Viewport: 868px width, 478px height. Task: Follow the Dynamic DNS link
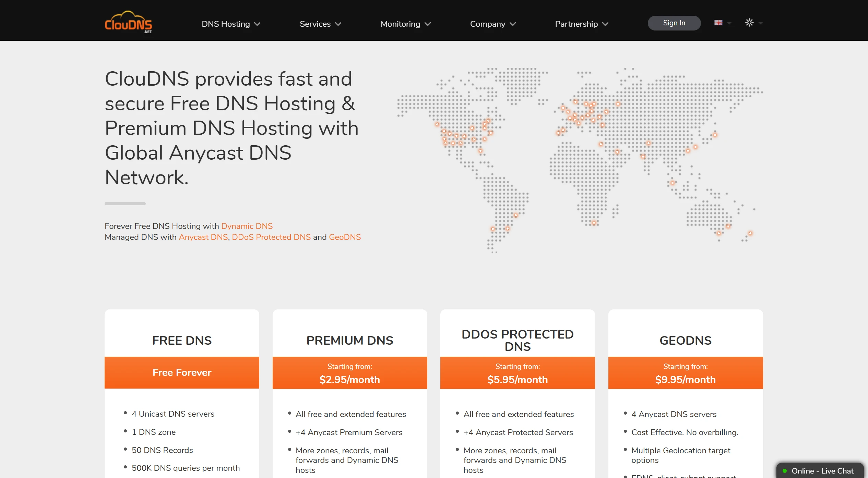(x=247, y=226)
